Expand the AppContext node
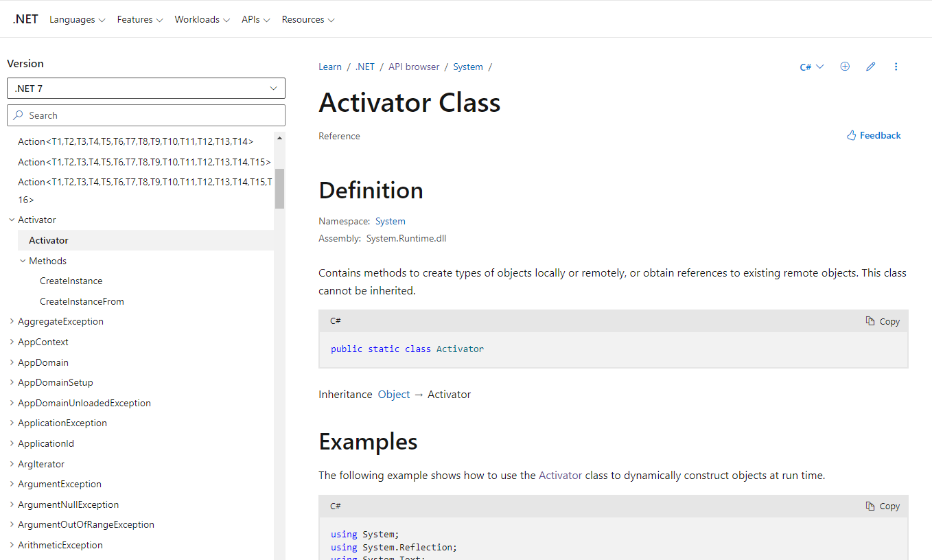This screenshot has height=560, width=932. point(12,342)
